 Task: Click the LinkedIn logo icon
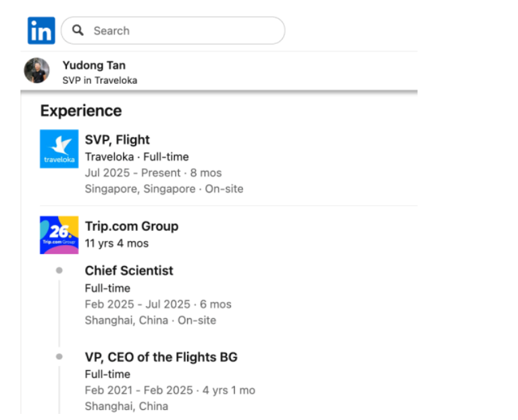tap(41, 30)
